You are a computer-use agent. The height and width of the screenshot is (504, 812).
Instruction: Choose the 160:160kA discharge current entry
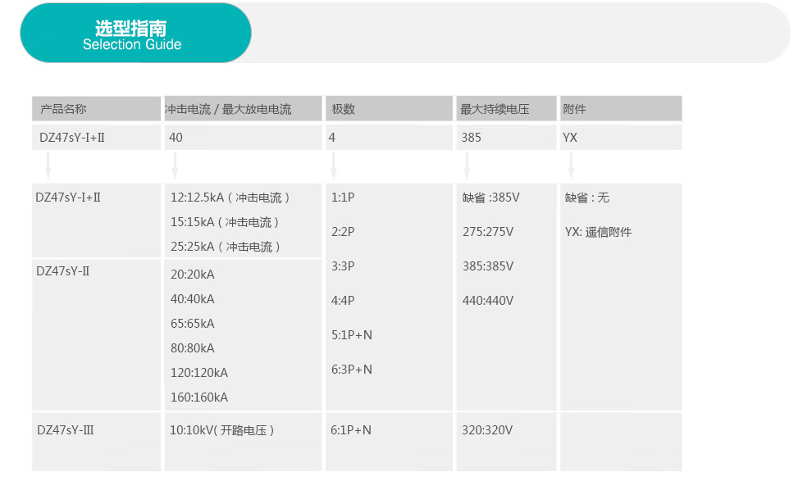click(198, 397)
